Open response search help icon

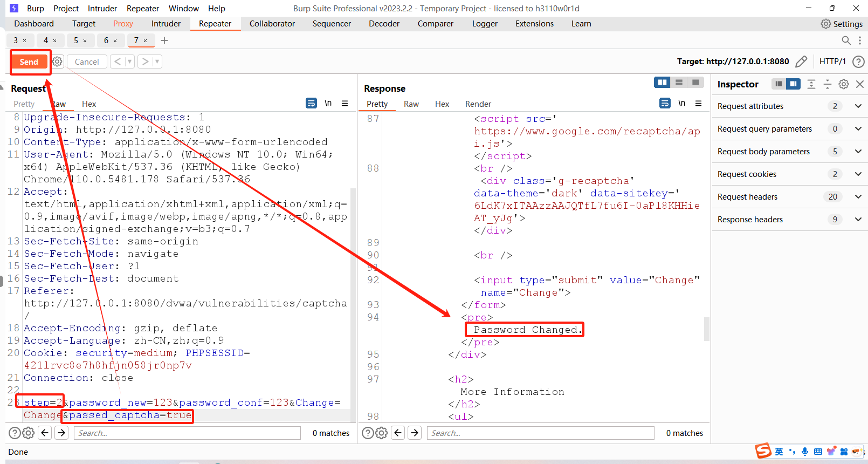(x=368, y=433)
